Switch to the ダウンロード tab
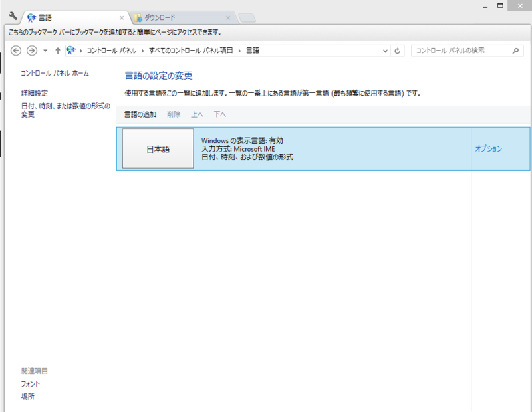The height and width of the screenshot is (412, 532). pyautogui.click(x=184, y=18)
